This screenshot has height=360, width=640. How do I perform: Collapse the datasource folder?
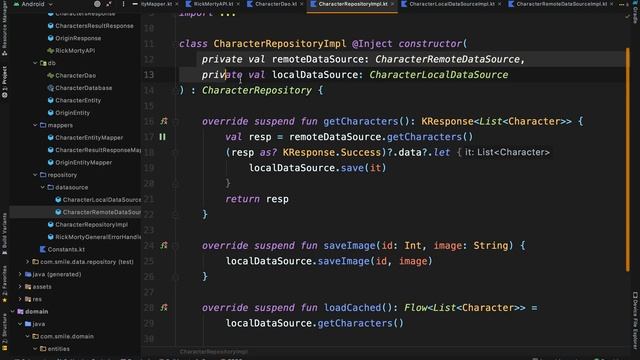click(42, 187)
